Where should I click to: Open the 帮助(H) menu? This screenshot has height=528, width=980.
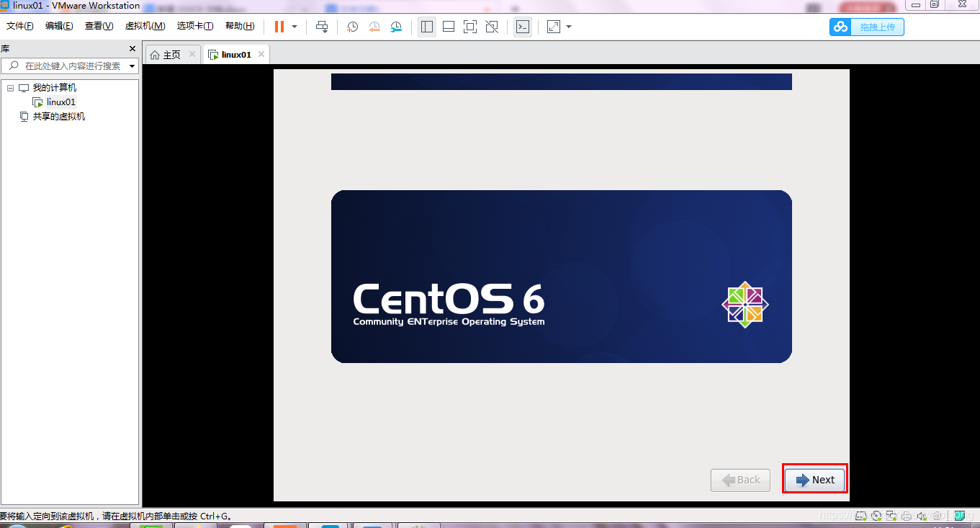(240, 26)
